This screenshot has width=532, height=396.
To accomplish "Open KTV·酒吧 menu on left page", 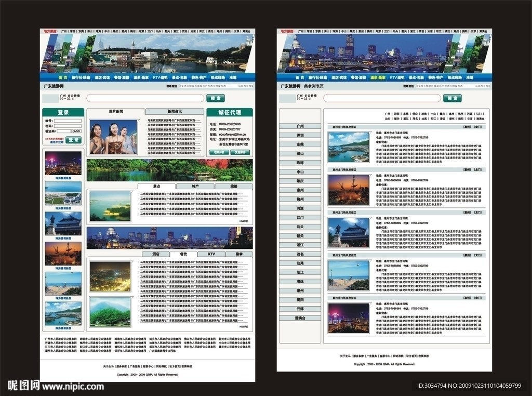I will pyautogui.click(x=160, y=78).
